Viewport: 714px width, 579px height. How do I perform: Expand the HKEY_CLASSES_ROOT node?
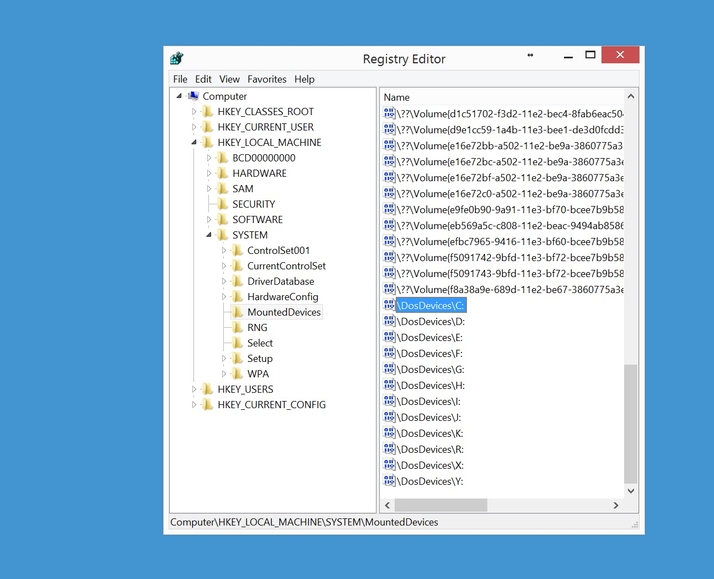pyautogui.click(x=194, y=112)
